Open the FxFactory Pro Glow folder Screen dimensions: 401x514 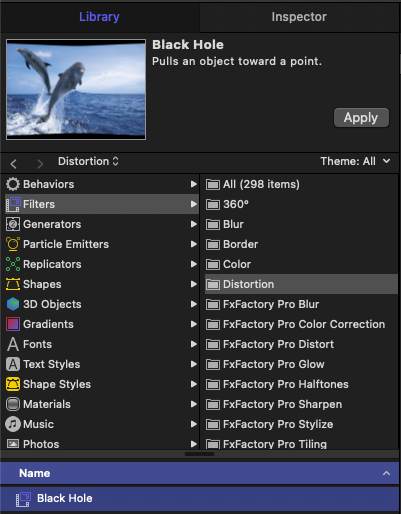pyautogui.click(x=273, y=364)
